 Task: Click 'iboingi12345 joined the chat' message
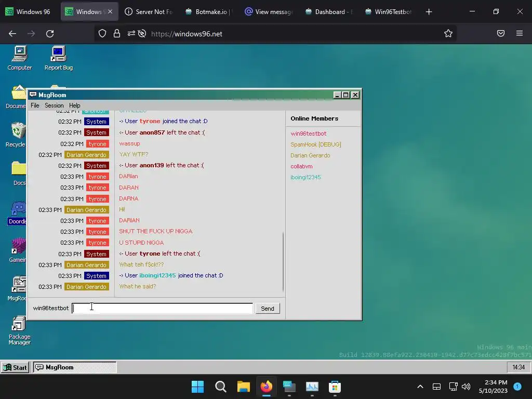tap(171, 275)
